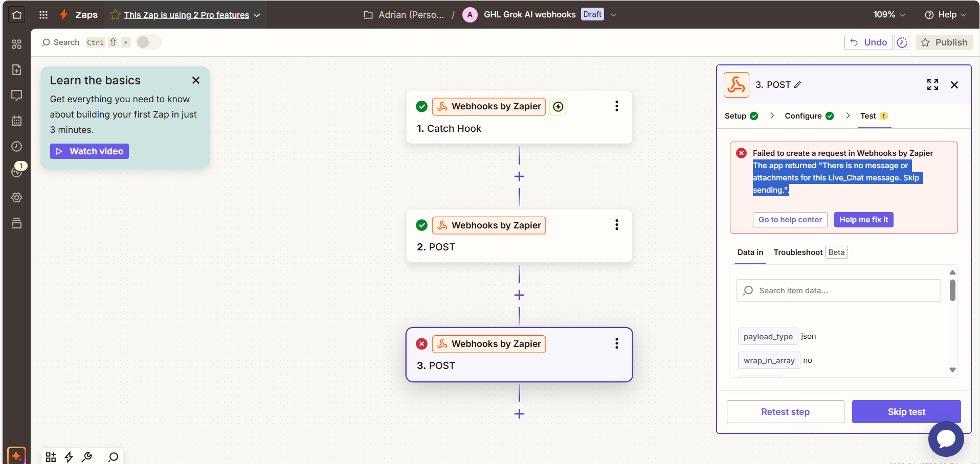Click the payload_type field label

click(x=768, y=337)
